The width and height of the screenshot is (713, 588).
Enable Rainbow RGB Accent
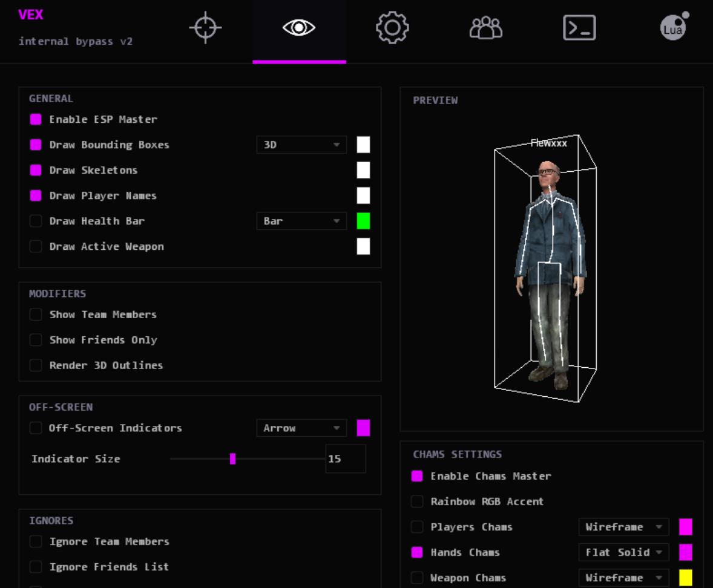pyautogui.click(x=416, y=501)
